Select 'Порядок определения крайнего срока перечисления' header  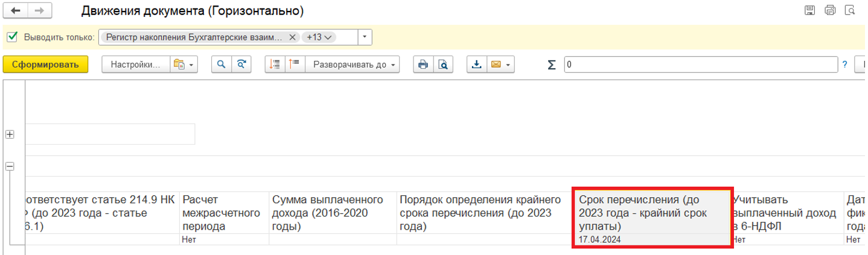485,213
